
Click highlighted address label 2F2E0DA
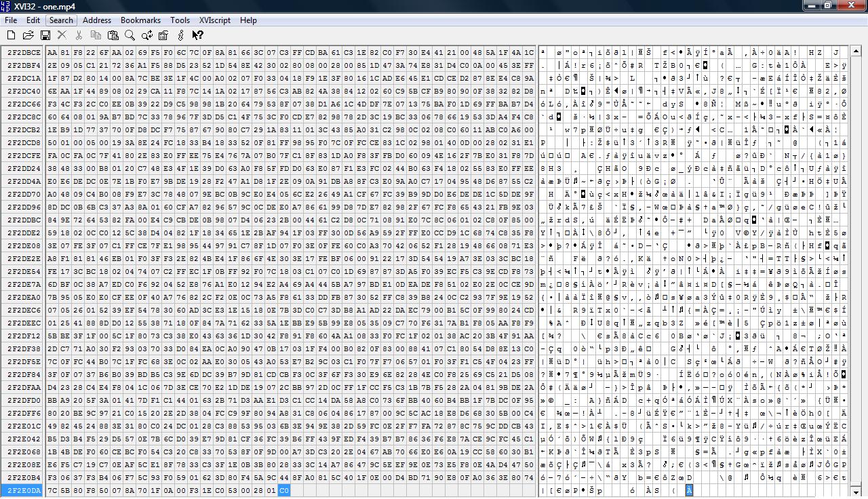point(24,490)
